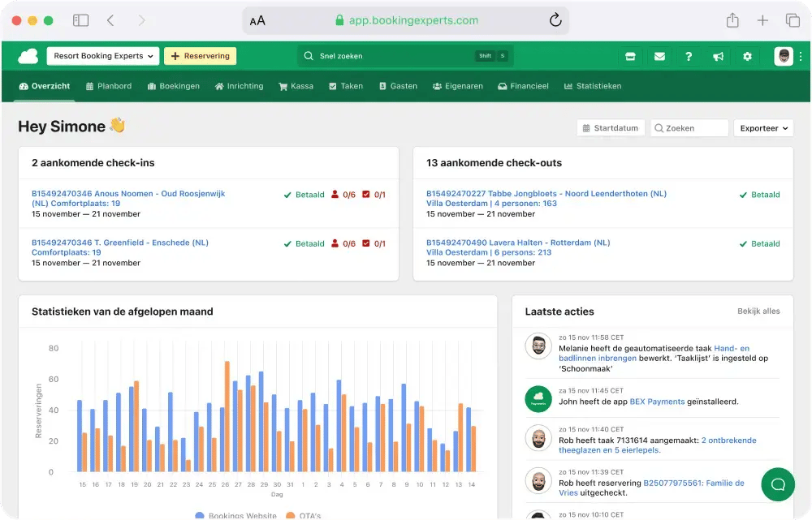Show the tab overview icon in Safari
Viewport: 812px width, 520px height.
click(793, 20)
